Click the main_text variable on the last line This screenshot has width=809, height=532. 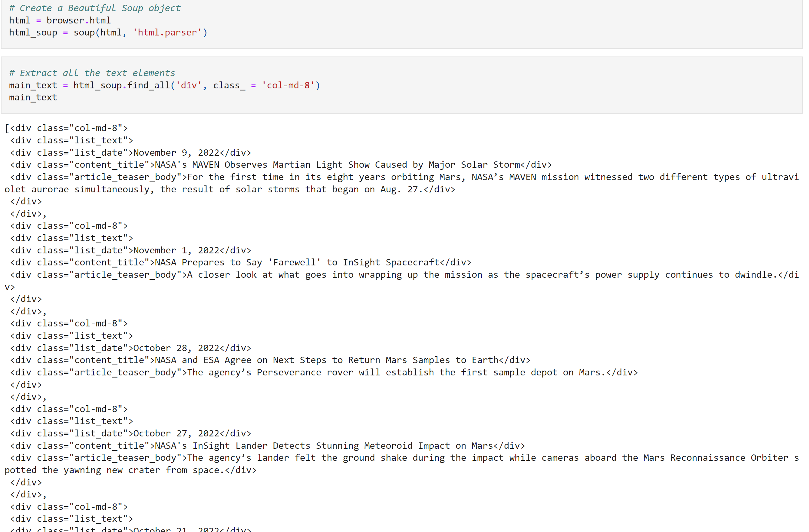33,97
